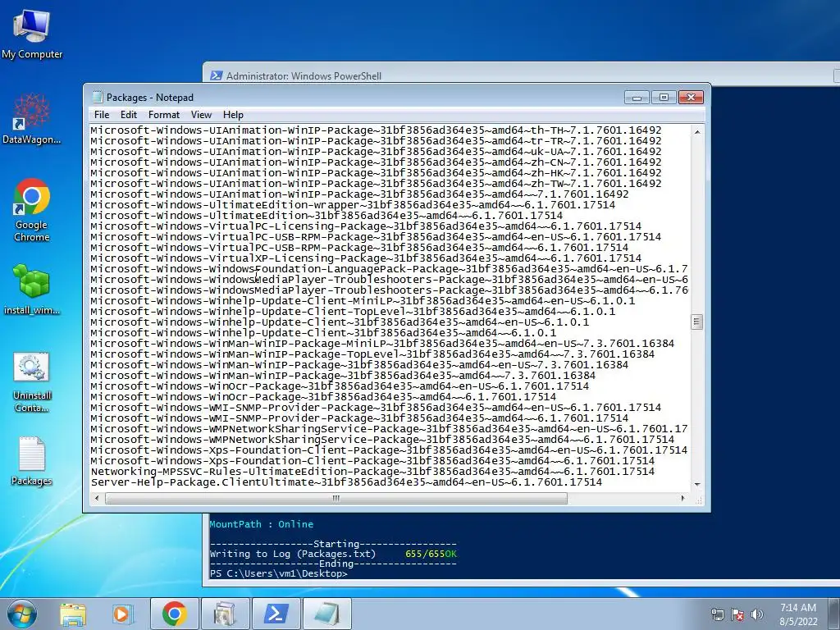Open the Action Center flag tray icon
The width and height of the screenshot is (840, 630).
(737, 614)
